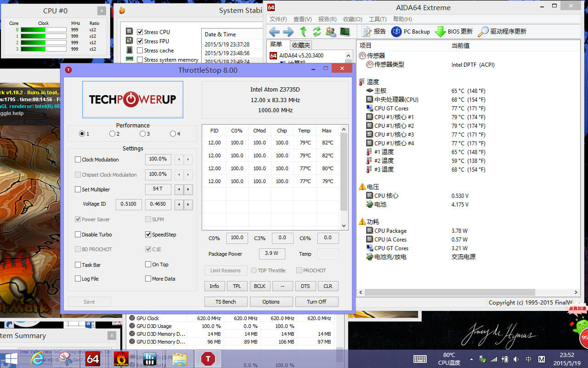The width and height of the screenshot is (588, 368).
Task: Click the green up-level arrow in AIDA64
Action: point(303,32)
